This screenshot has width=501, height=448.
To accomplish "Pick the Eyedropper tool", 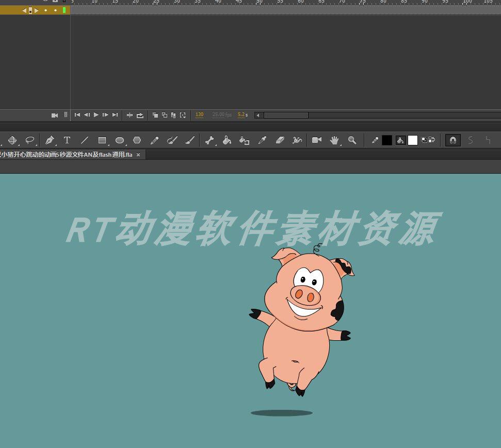I will [263, 140].
